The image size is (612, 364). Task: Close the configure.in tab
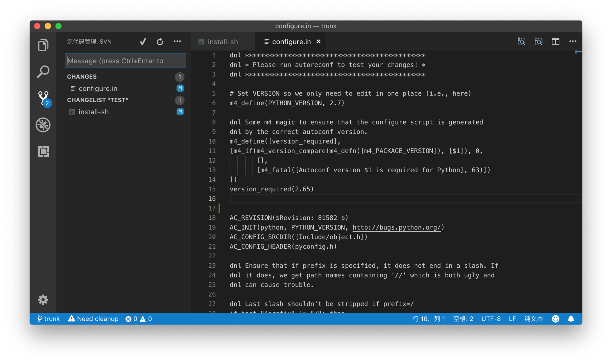318,41
